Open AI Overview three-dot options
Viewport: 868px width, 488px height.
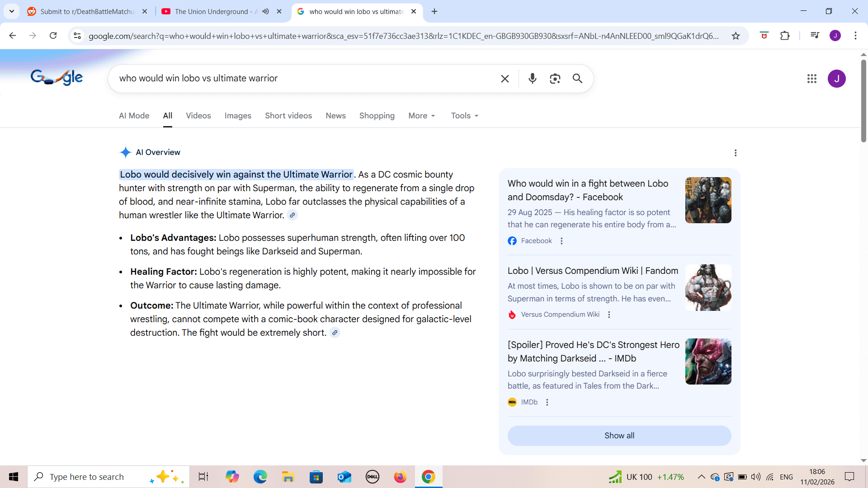[736, 153]
